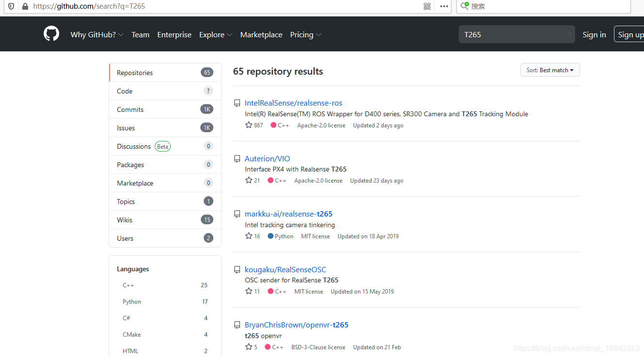Click the 5 stars icon for openvr-t265
Image resolution: width=644 pixels, height=357 pixels.
(x=249, y=347)
